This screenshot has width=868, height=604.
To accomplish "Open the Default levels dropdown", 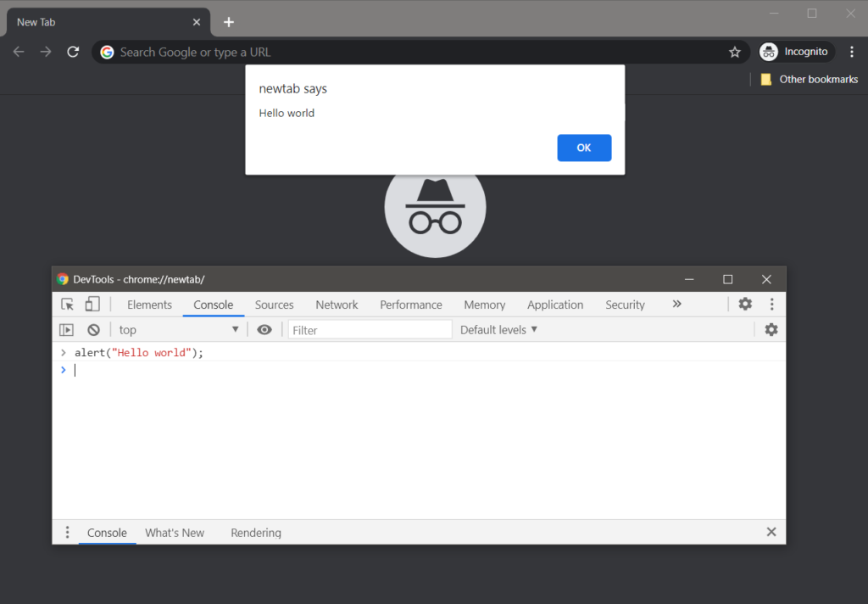I will point(498,329).
